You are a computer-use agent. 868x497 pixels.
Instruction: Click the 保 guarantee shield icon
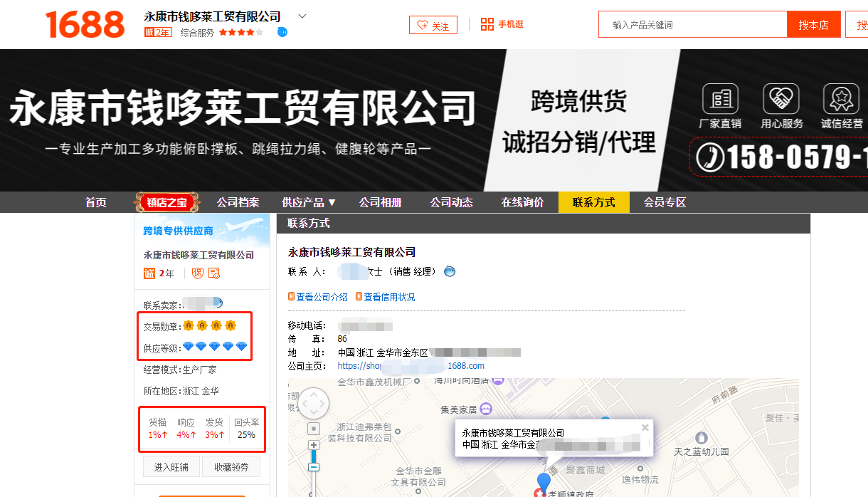198,273
